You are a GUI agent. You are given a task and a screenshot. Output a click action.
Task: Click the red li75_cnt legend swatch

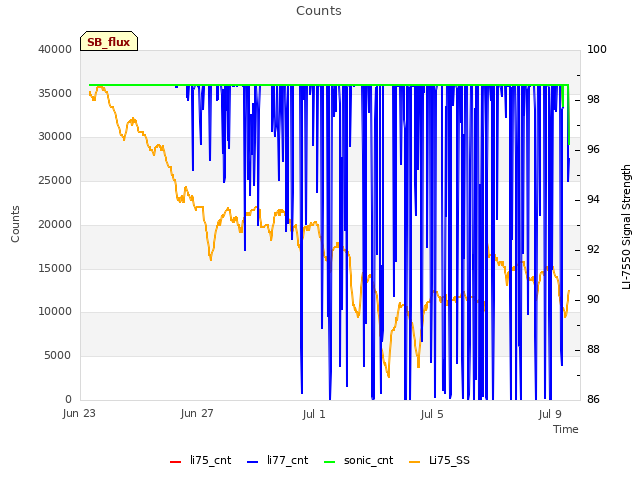click(176, 462)
